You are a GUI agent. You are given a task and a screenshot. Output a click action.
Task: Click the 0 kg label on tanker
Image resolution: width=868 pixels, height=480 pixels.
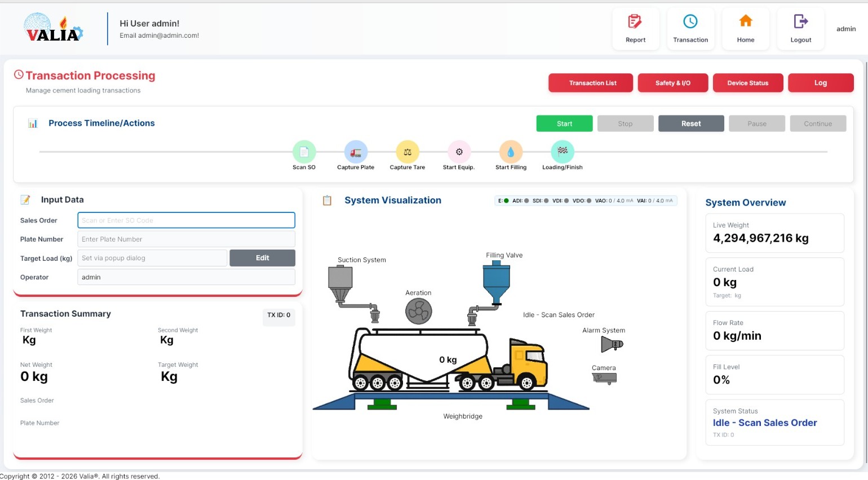point(448,360)
